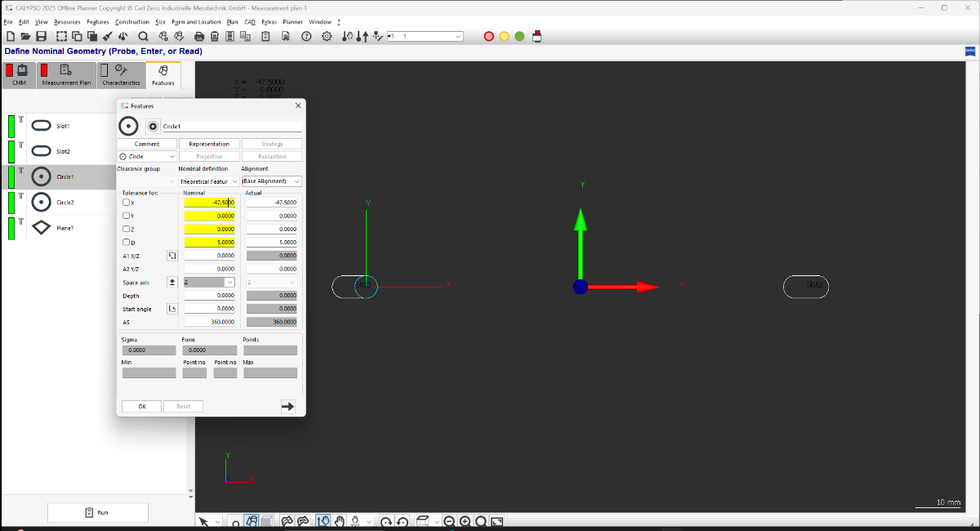
Task: Click the Run button
Action: coord(98,512)
